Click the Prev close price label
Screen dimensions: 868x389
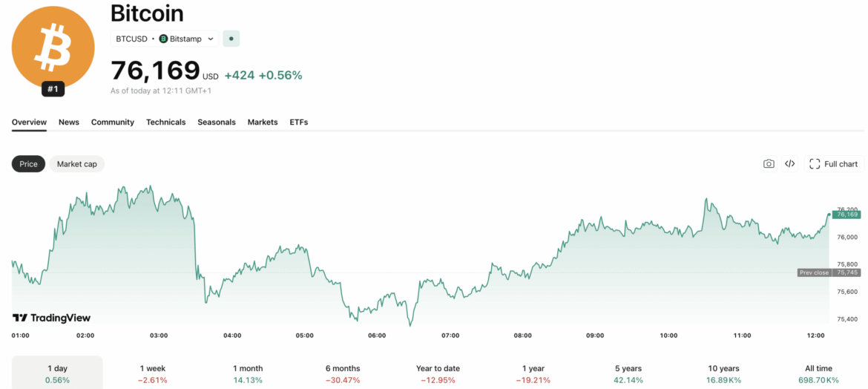click(814, 272)
